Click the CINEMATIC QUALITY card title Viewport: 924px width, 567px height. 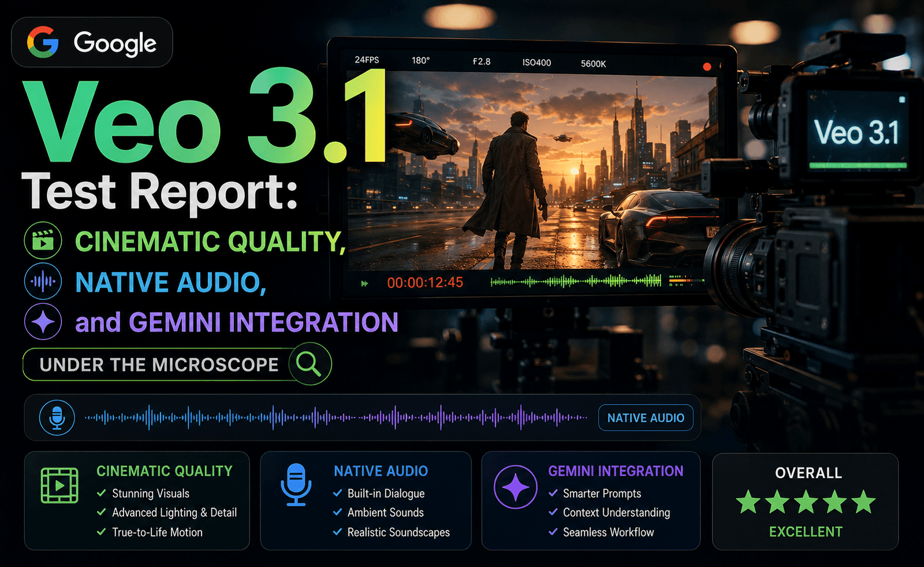(x=165, y=471)
